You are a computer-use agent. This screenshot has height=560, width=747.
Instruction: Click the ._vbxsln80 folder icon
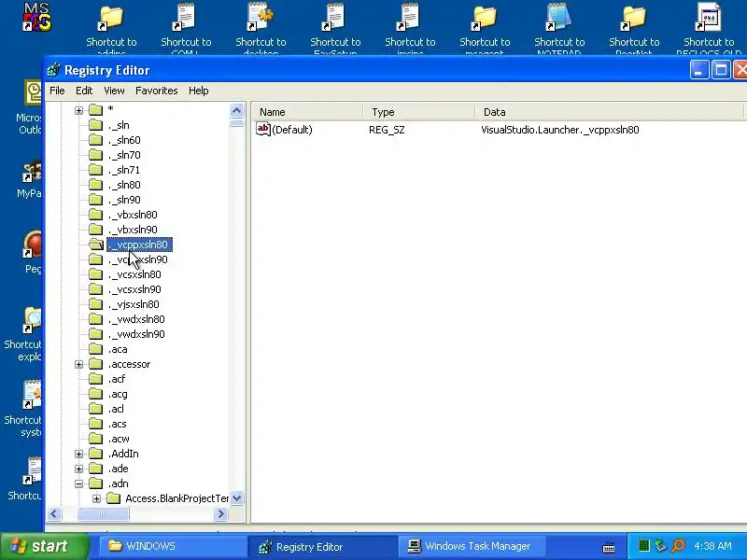pos(96,215)
